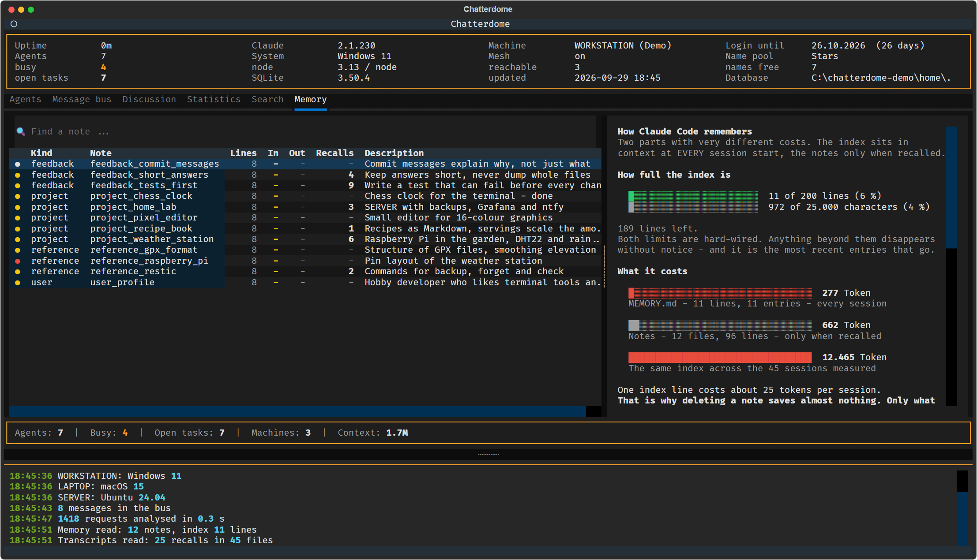
Task: Sort by the Note column header
Action: coord(101,153)
